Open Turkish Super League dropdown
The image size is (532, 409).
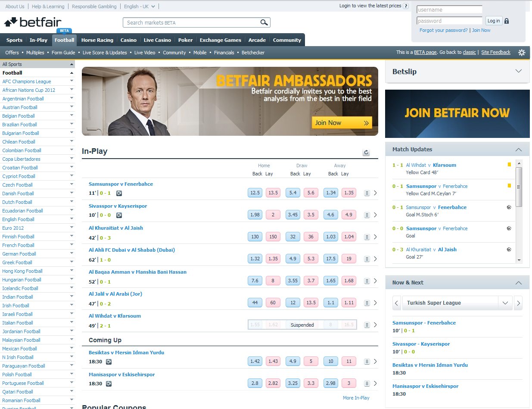coord(505,303)
